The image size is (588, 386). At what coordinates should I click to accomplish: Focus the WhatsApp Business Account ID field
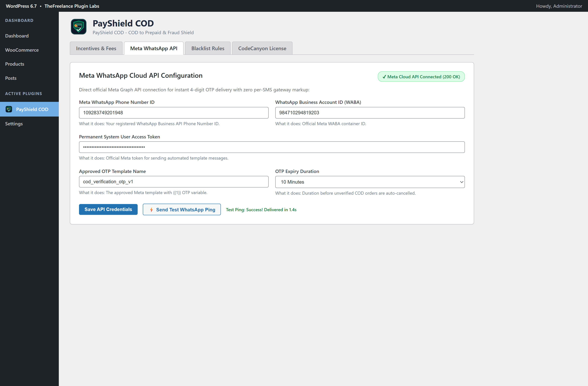click(370, 113)
